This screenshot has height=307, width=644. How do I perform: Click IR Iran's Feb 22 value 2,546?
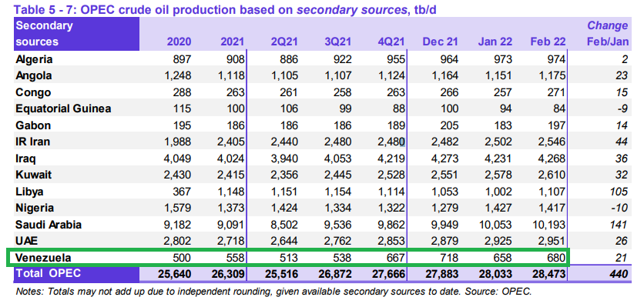click(x=552, y=142)
